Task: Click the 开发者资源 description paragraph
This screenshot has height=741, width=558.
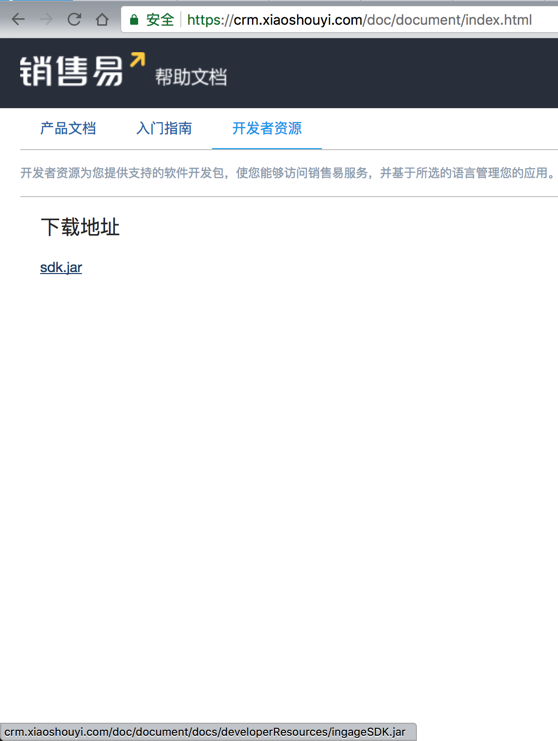Action: point(289,173)
